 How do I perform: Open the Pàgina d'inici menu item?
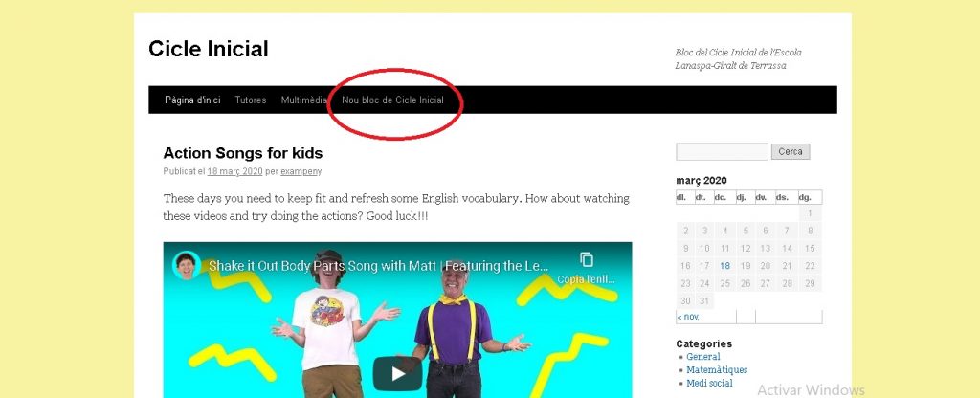pyautogui.click(x=192, y=99)
